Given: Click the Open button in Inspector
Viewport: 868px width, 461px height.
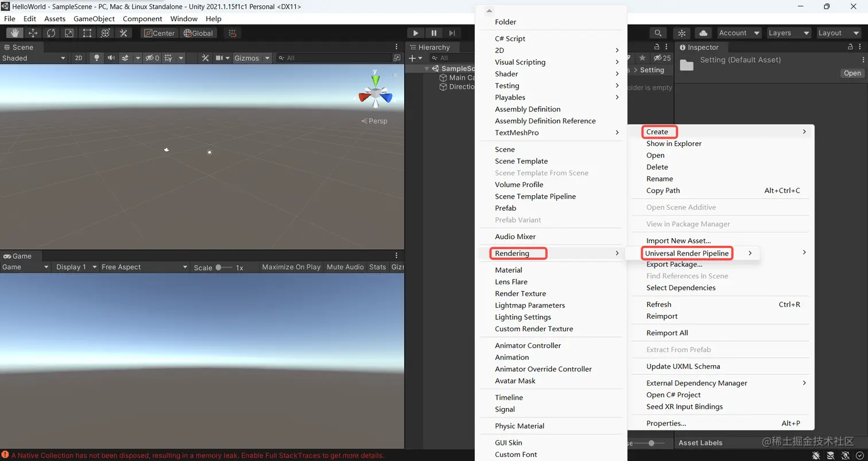Looking at the screenshot, I should tap(852, 73).
